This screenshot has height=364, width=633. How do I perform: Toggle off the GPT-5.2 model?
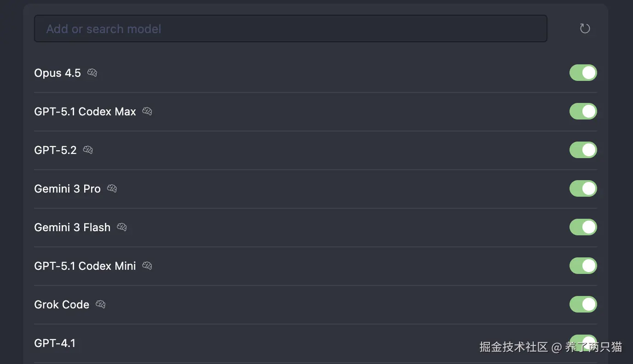[583, 150]
